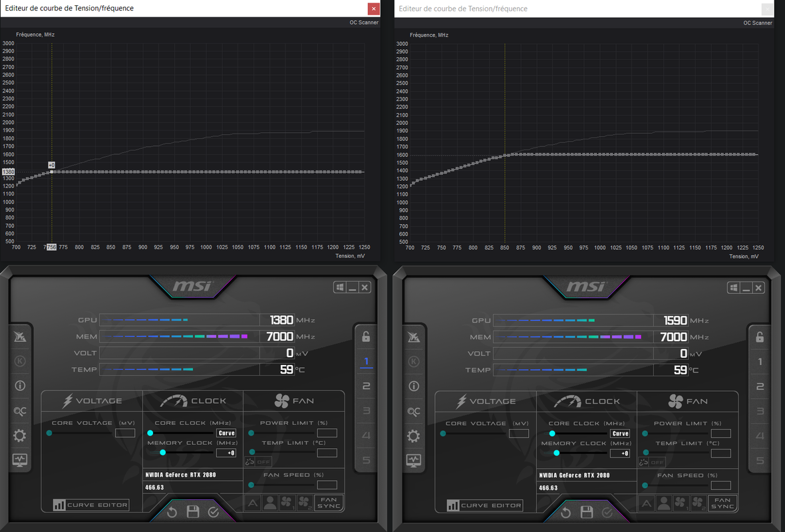The image size is (785, 532).
Task: Toggle power/temp link OFF in right Afterburner
Action: [x=653, y=462]
